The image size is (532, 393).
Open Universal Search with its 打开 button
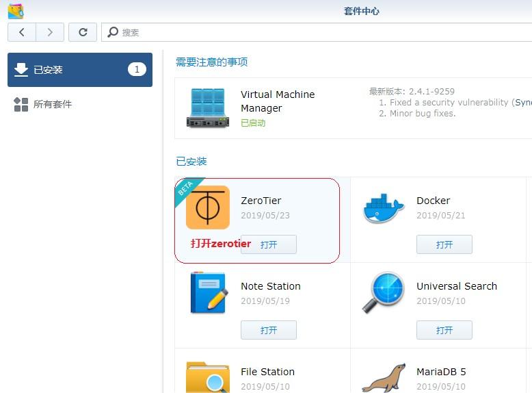tap(444, 330)
